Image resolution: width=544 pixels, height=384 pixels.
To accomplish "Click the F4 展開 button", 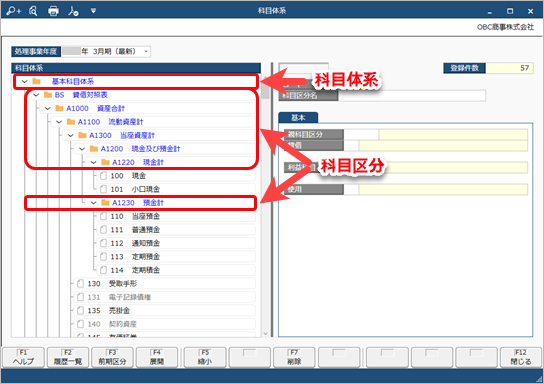I will tap(157, 357).
